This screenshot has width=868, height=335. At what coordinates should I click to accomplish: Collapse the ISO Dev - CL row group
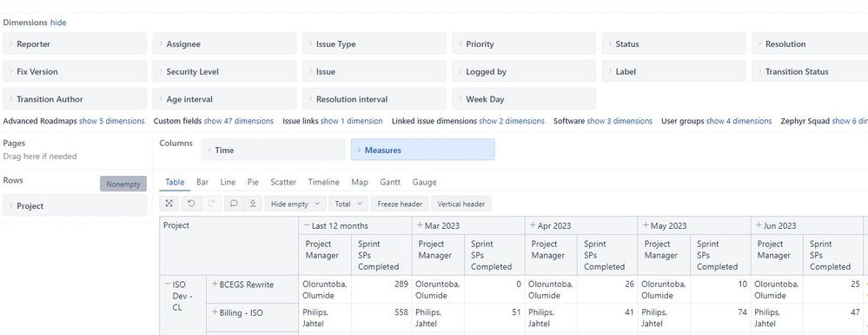tap(168, 284)
